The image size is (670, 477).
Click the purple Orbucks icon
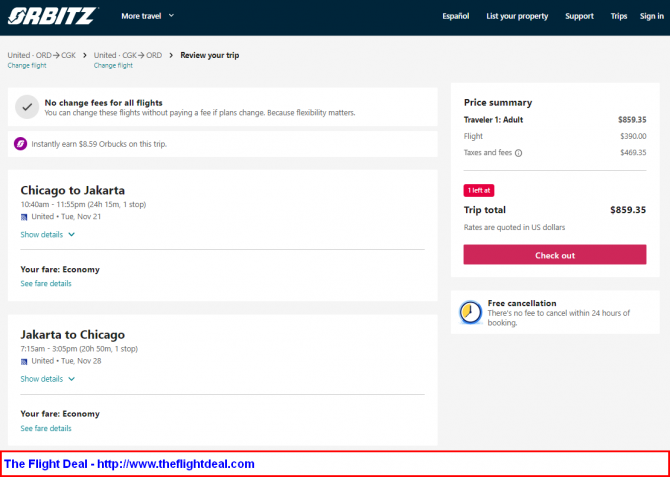click(21, 144)
